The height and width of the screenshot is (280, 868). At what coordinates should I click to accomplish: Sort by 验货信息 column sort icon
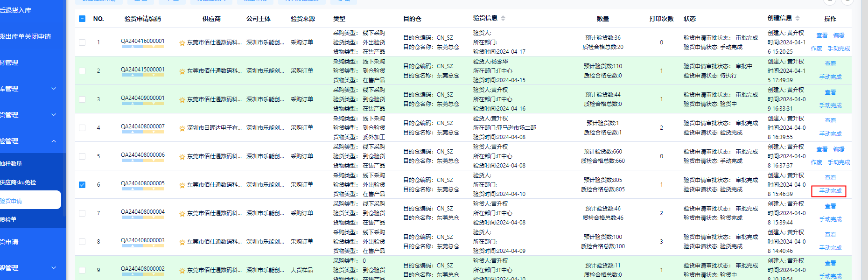coord(503,18)
